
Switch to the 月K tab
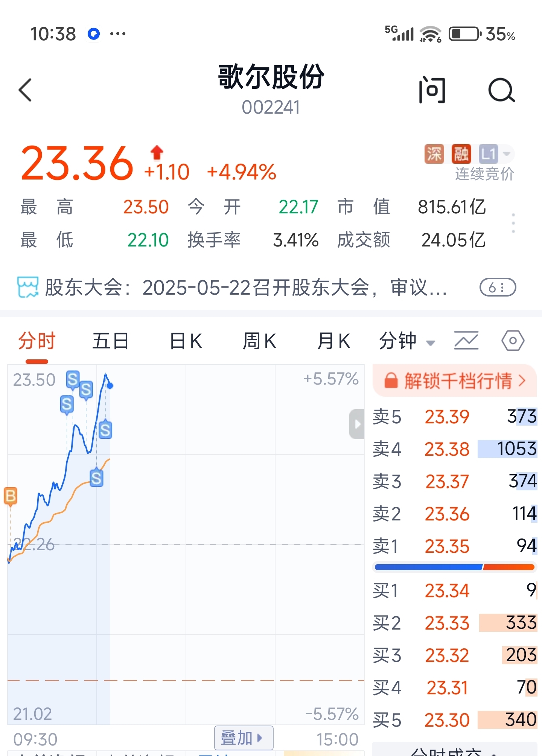click(334, 341)
